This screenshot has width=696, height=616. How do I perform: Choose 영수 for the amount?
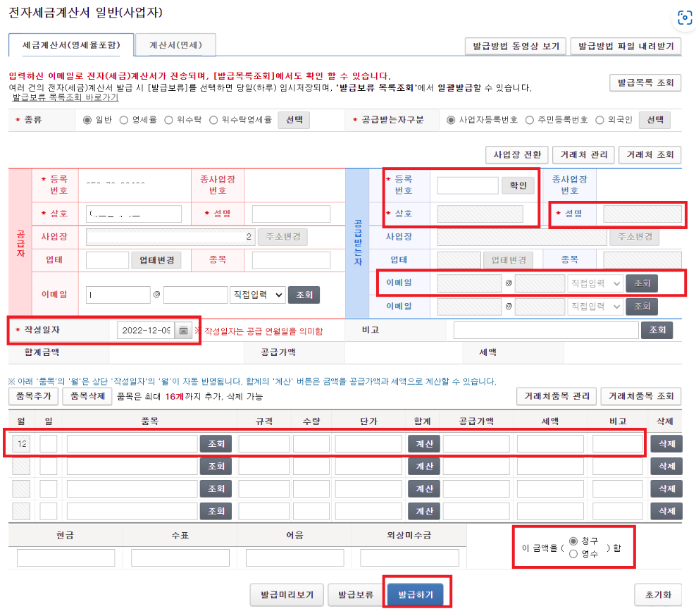(x=573, y=554)
